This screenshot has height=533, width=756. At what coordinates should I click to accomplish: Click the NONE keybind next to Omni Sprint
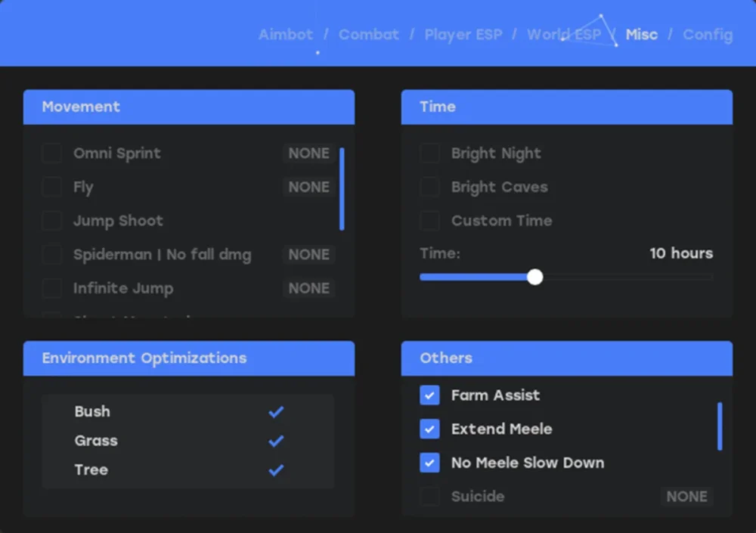308,153
